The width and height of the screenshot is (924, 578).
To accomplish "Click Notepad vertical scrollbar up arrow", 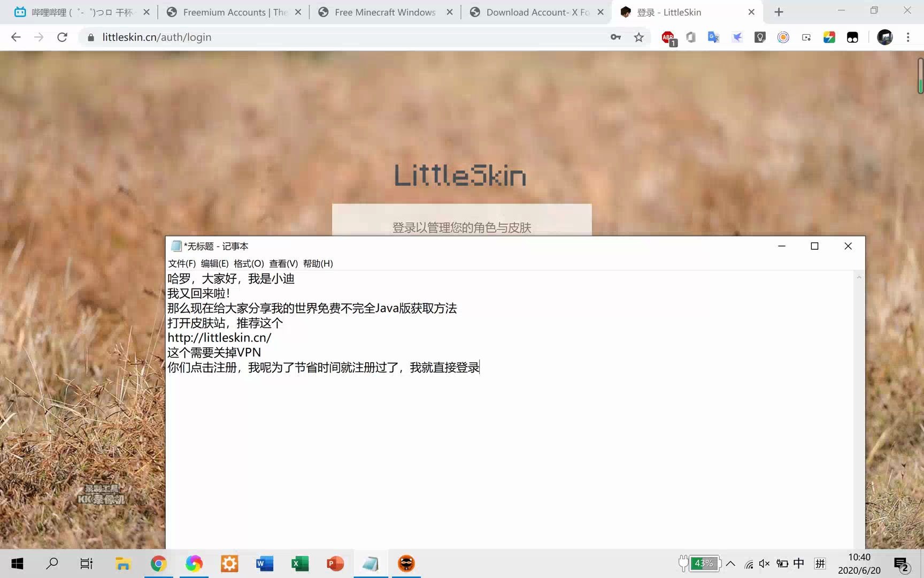I will pos(859,277).
